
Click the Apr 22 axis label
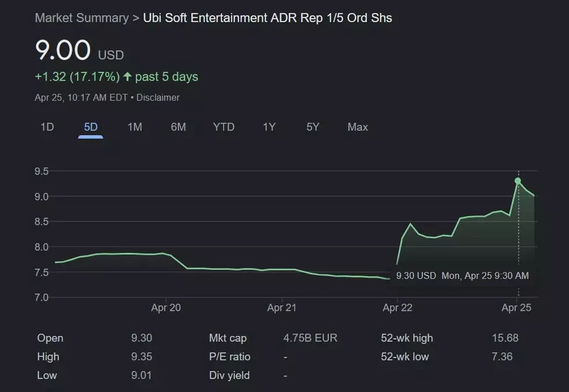[398, 308]
